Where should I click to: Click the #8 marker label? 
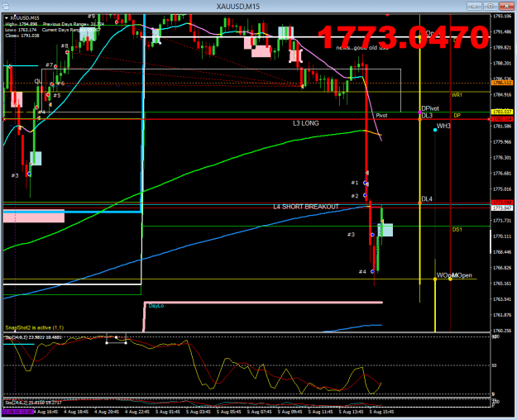pos(65,45)
